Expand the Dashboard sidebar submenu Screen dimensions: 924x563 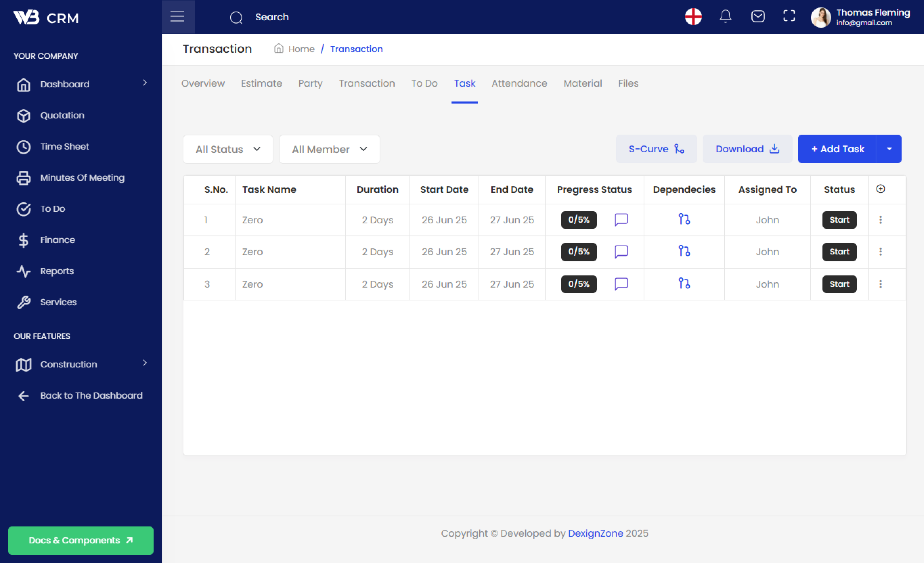click(145, 83)
